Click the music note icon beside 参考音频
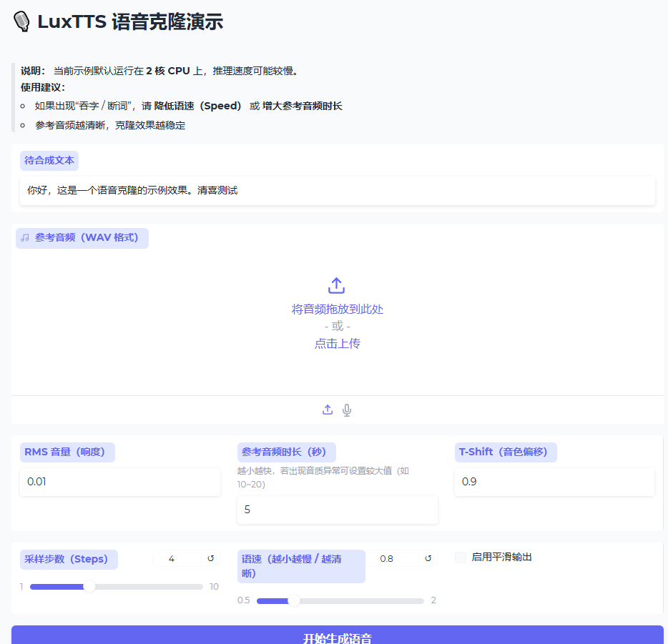The image size is (668, 644). coord(26,238)
